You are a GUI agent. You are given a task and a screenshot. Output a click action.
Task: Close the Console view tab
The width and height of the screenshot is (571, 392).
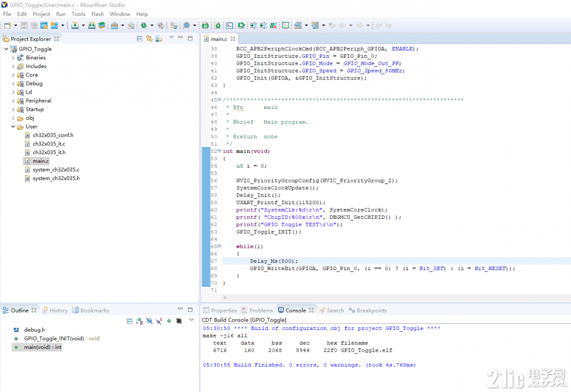click(x=311, y=310)
